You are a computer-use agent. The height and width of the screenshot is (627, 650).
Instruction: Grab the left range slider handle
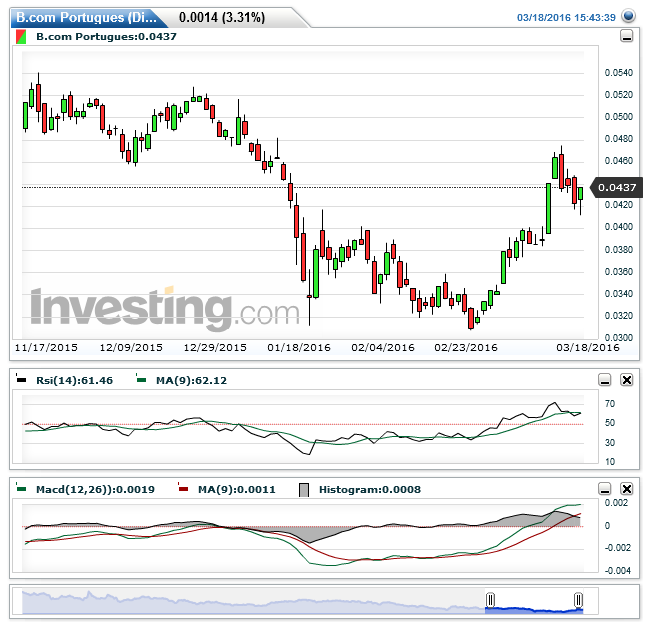(x=490, y=600)
